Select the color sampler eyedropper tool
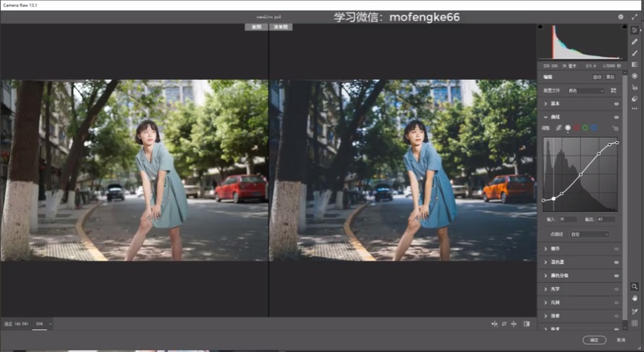644x352 pixels. (634, 311)
